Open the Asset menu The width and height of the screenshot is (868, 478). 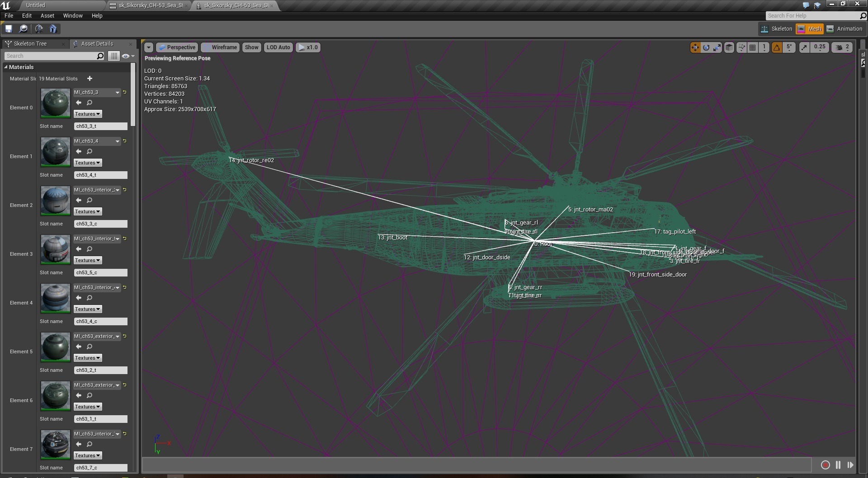[47, 16]
